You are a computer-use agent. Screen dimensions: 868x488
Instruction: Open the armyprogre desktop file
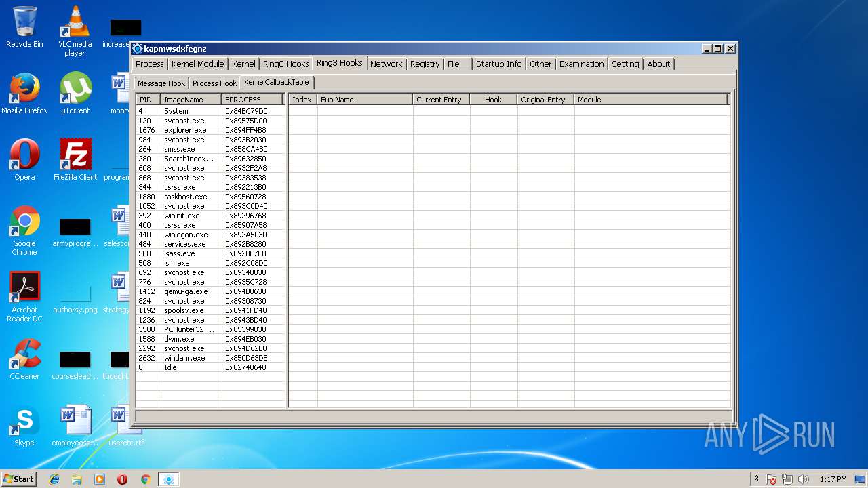[75, 232]
